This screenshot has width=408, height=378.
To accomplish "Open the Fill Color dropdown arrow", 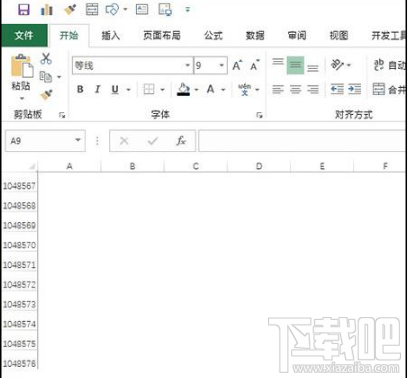I will (x=196, y=89).
